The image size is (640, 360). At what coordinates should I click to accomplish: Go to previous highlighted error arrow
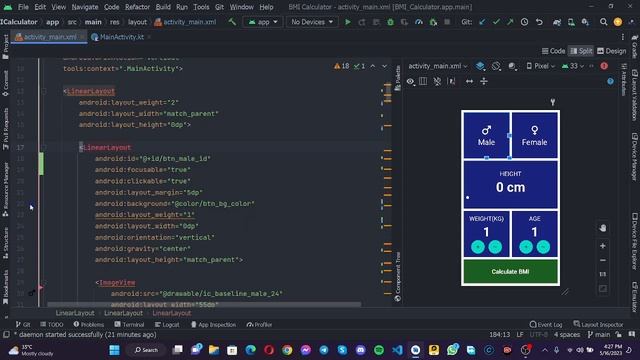pos(373,66)
